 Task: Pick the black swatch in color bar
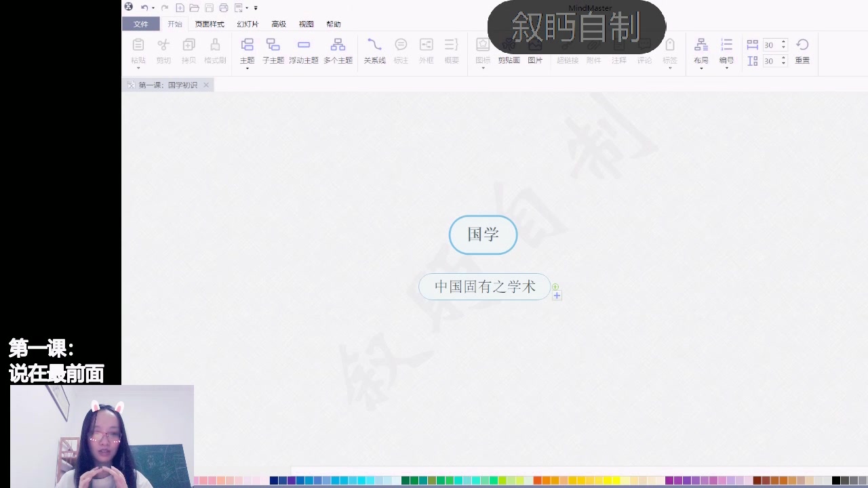(x=836, y=481)
